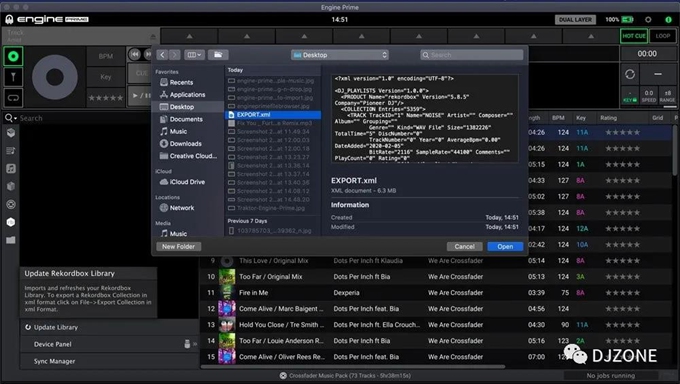Select Applications in dialog sidebar

187,95
